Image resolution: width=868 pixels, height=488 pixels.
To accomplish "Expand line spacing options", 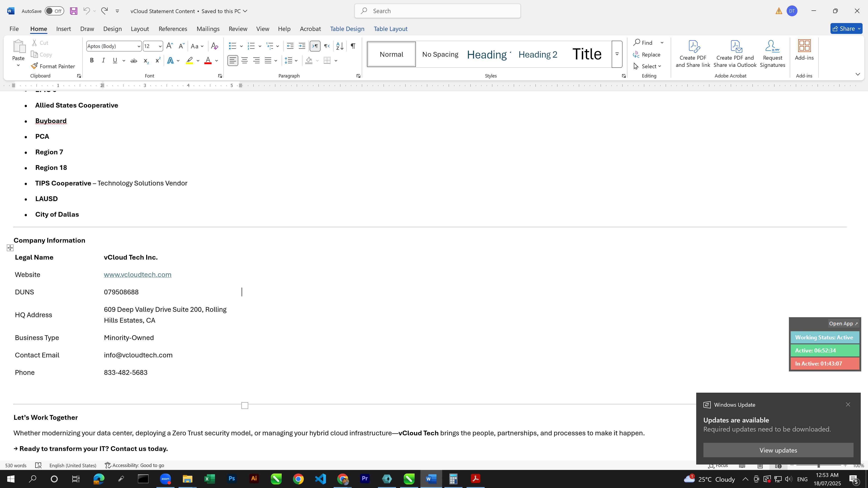I will point(296,61).
